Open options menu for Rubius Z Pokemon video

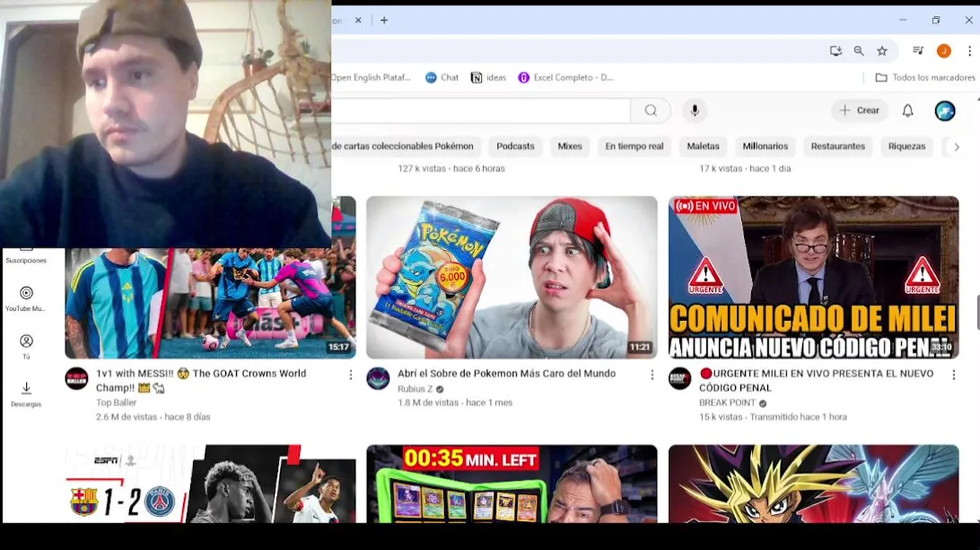click(x=652, y=375)
